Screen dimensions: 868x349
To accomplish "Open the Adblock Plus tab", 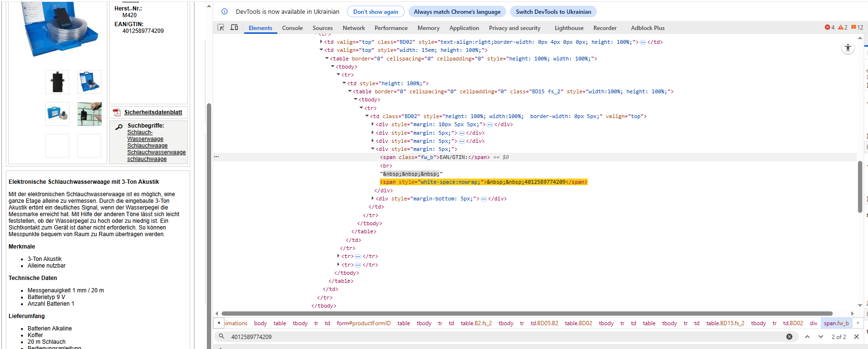I will (x=648, y=28).
